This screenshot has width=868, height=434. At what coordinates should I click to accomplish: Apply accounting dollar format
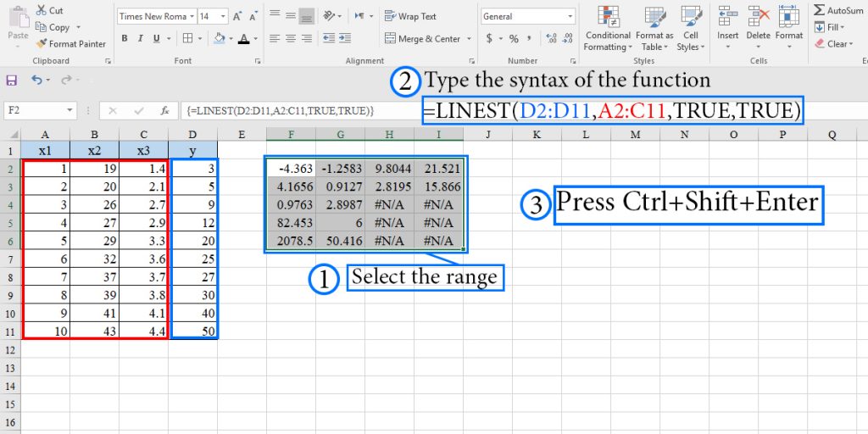point(489,38)
